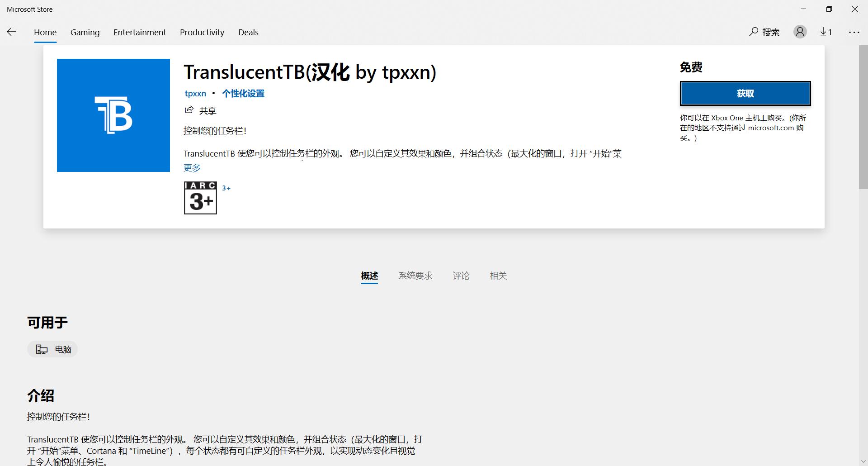Click the 3+ age rating link
Viewport: 868px width, 466px height.
click(226, 188)
